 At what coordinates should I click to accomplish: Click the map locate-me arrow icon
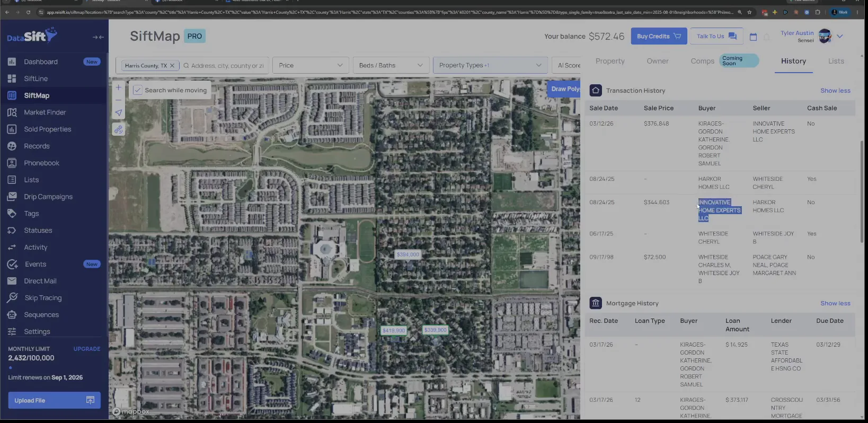(x=119, y=112)
